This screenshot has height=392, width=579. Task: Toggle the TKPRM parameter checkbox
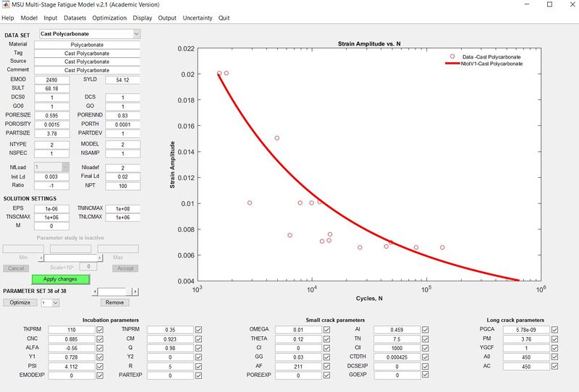point(99,330)
